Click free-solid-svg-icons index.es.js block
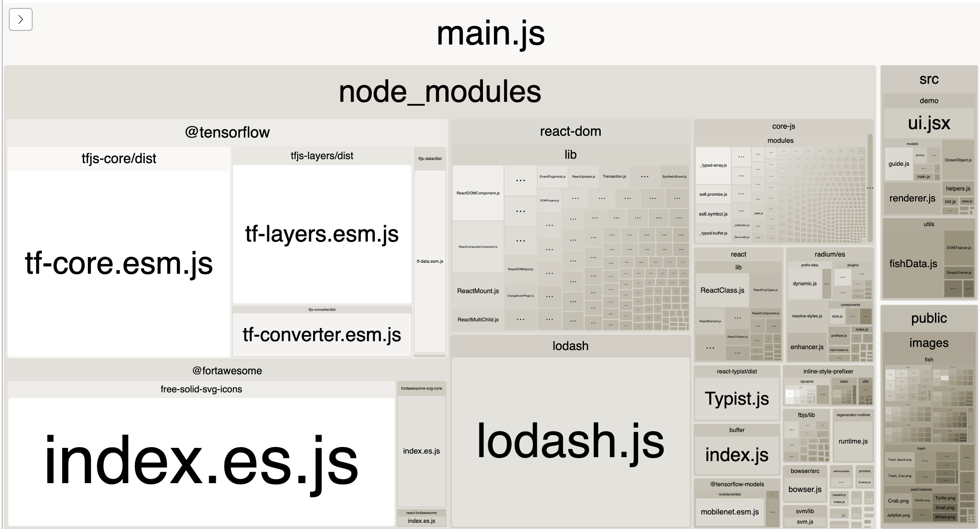Viewport: 980px width, 529px height. pyautogui.click(x=201, y=461)
